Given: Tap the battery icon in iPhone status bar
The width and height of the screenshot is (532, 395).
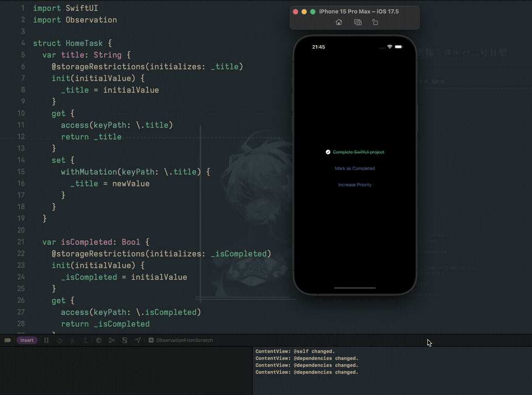Looking at the screenshot, I should (398, 47).
